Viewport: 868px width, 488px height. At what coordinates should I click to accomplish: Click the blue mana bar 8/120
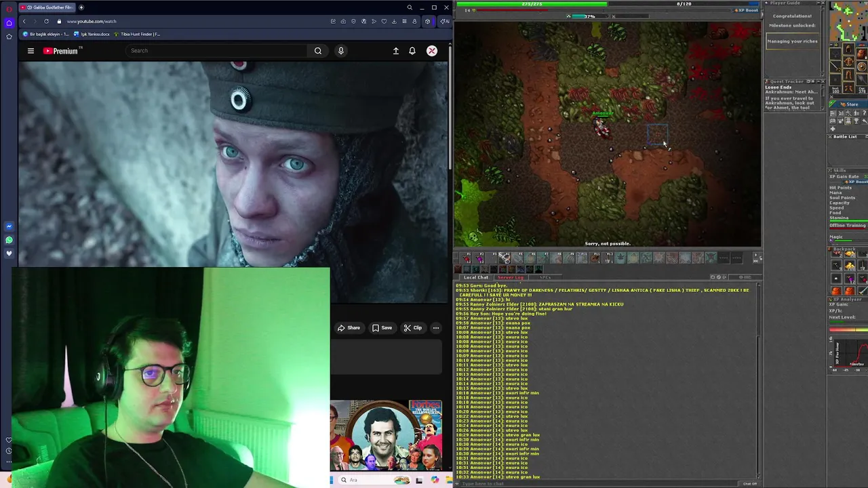(x=684, y=4)
